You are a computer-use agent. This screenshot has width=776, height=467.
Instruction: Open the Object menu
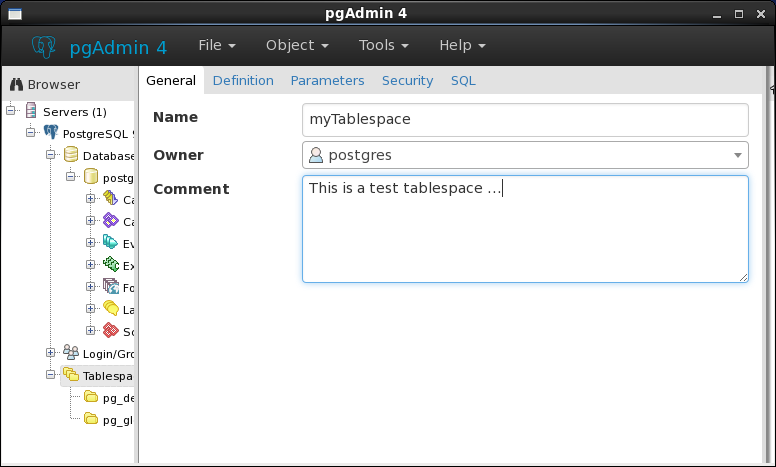tap(297, 45)
